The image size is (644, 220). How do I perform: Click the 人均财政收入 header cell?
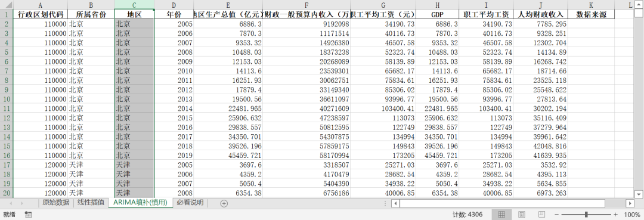(x=541, y=14)
